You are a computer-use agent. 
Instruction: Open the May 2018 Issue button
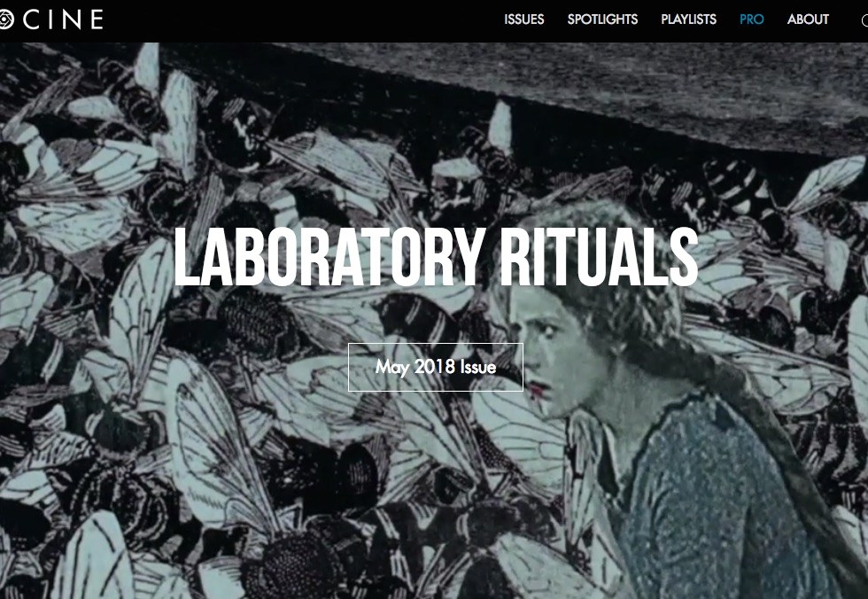click(x=435, y=367)
